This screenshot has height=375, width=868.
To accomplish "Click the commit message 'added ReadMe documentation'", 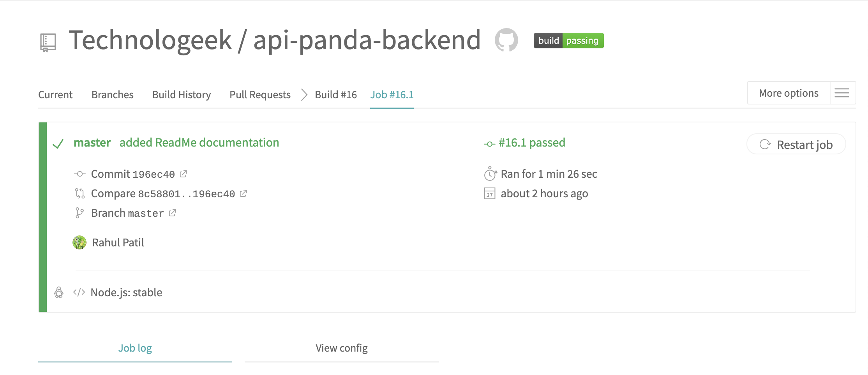I will tap(199, 143).
